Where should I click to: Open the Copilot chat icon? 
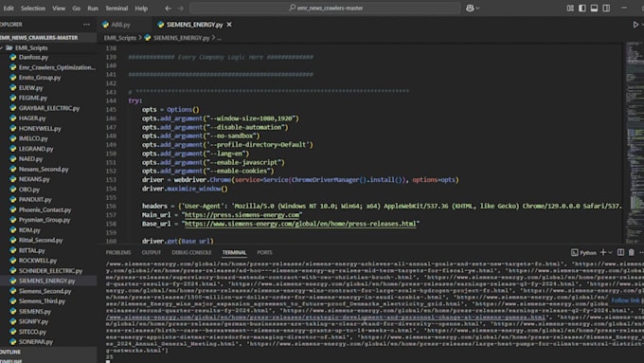(470, 8)
